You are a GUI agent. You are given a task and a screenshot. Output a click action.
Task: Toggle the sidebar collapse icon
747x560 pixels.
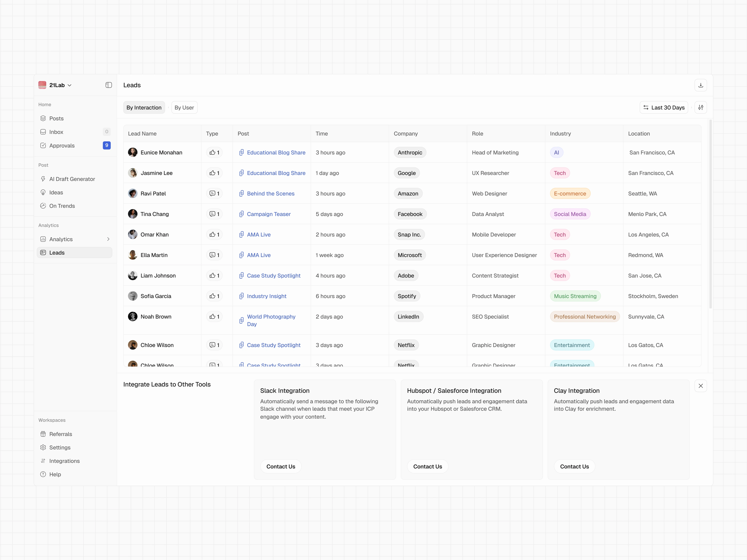point(108,85)
